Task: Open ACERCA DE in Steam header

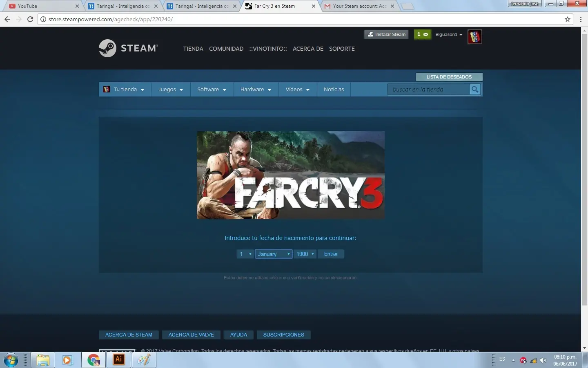Action: (308, 49)
